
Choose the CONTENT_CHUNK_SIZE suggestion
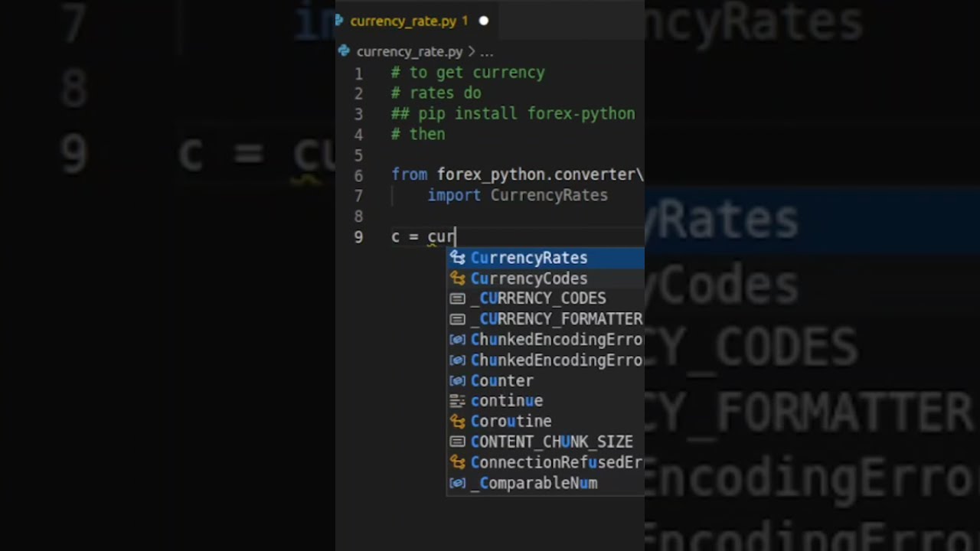point(546,442)
